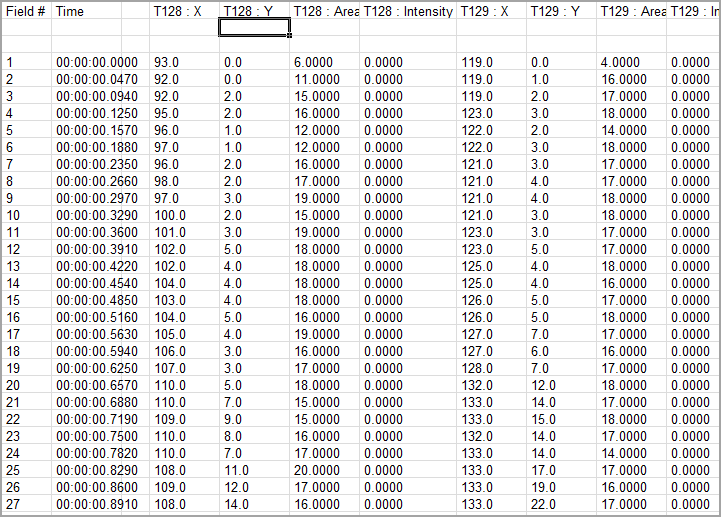721x517 pixels.
Task: Click the 'T128 : Intensity' column header
Action: click(x=408, y=11)
